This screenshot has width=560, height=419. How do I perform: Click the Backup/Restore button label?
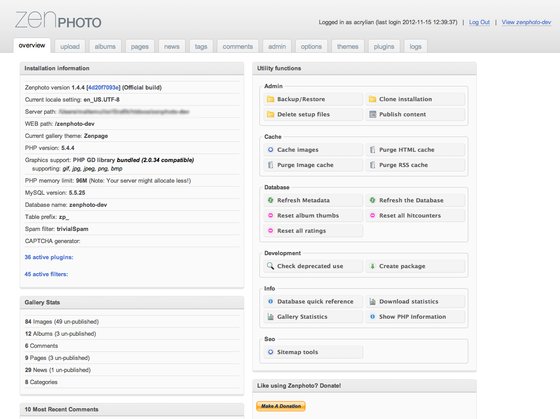[x=301, y=99]
